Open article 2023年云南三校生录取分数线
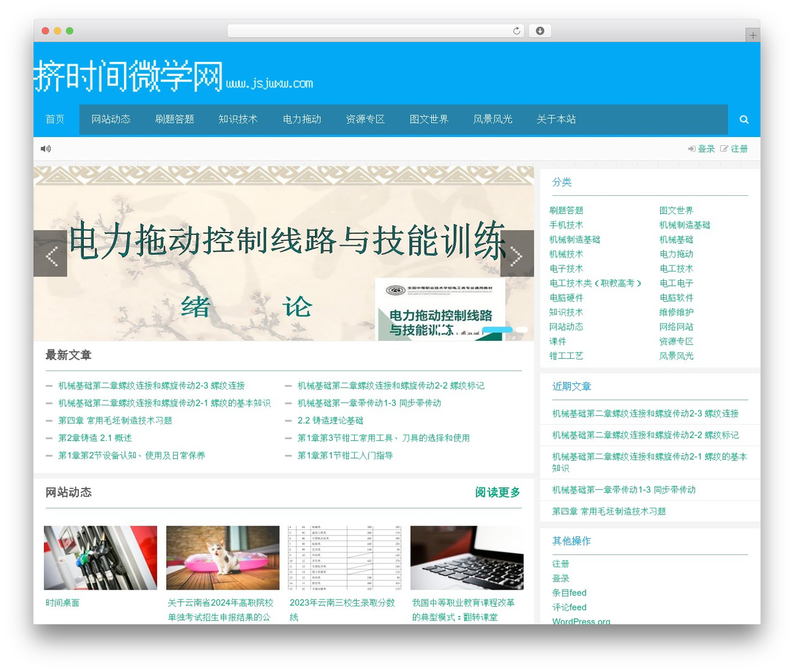The width and height of the screenshot is (794, 672). (342, 609)
